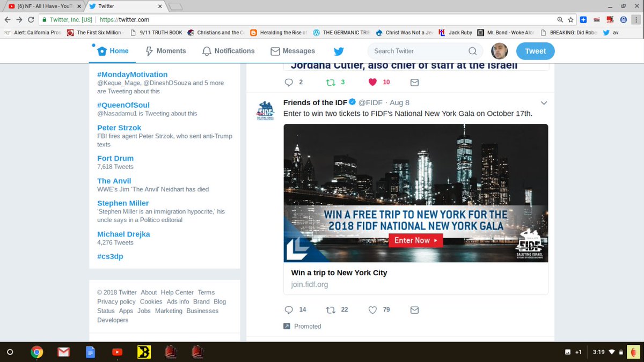Open the Moments tab
The height and width of the screenshot is (362, 644).
pos(166,51)
